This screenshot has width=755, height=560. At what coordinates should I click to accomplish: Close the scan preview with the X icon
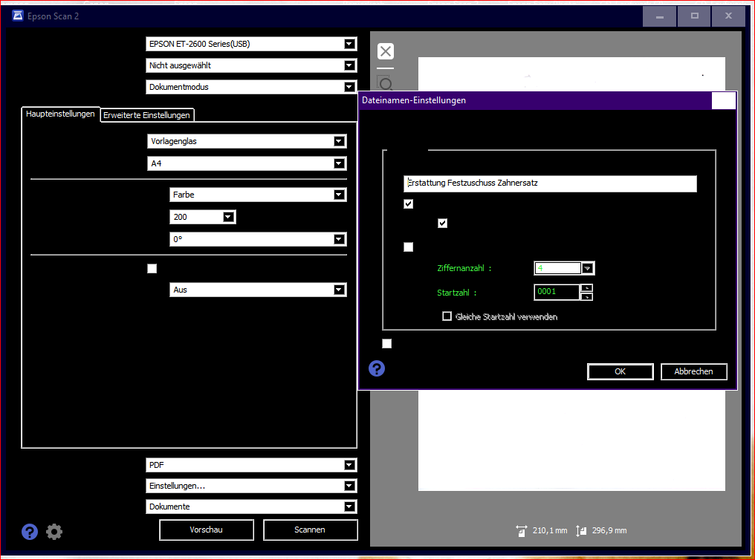point(386,51)
